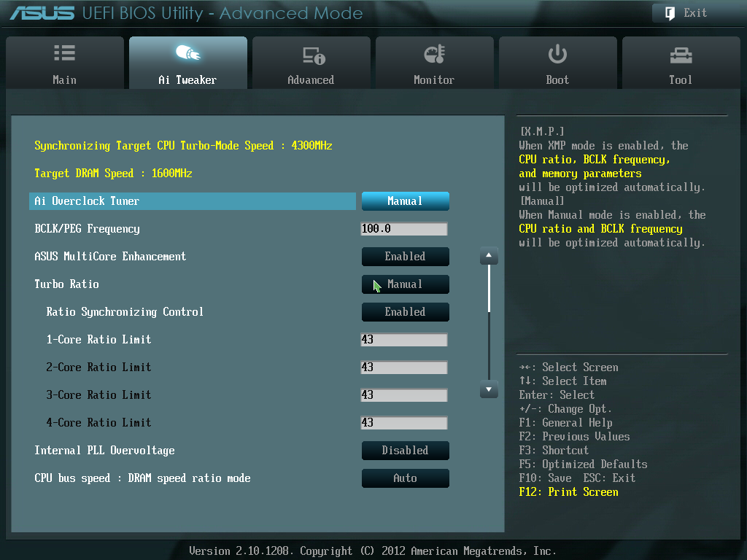Open the Main tab
This screenshot has height=560, width=747.
(x=65, y=63)
